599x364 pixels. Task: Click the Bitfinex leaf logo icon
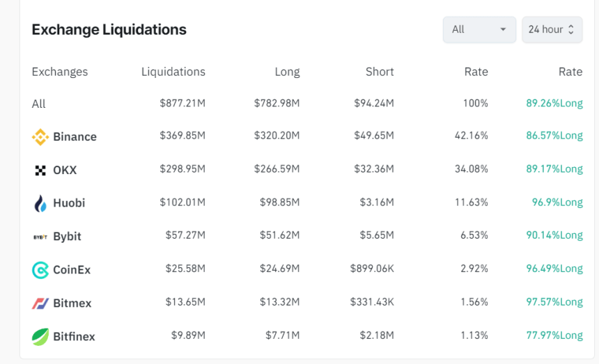40,337
